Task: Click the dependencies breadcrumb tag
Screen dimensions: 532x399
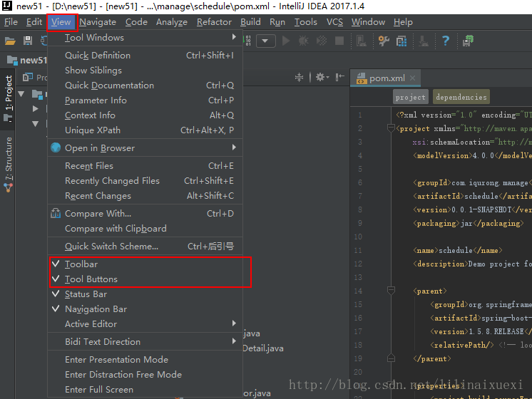Action: 461,97
